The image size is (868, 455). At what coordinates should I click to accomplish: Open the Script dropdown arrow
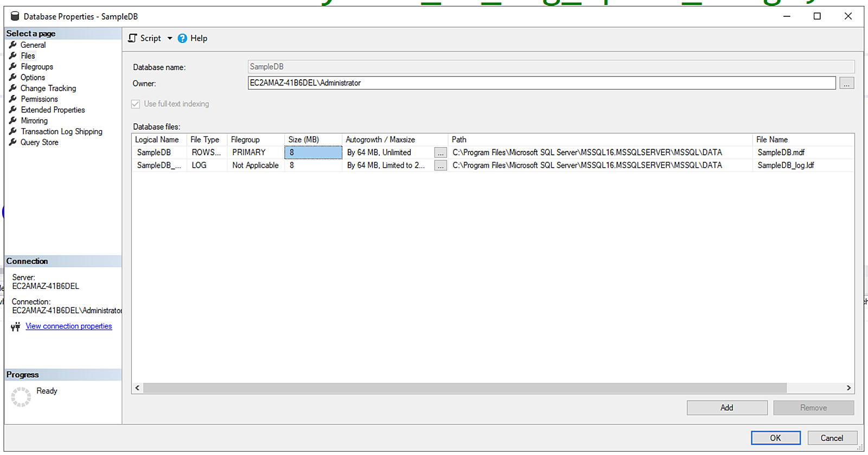click(169, 39)
